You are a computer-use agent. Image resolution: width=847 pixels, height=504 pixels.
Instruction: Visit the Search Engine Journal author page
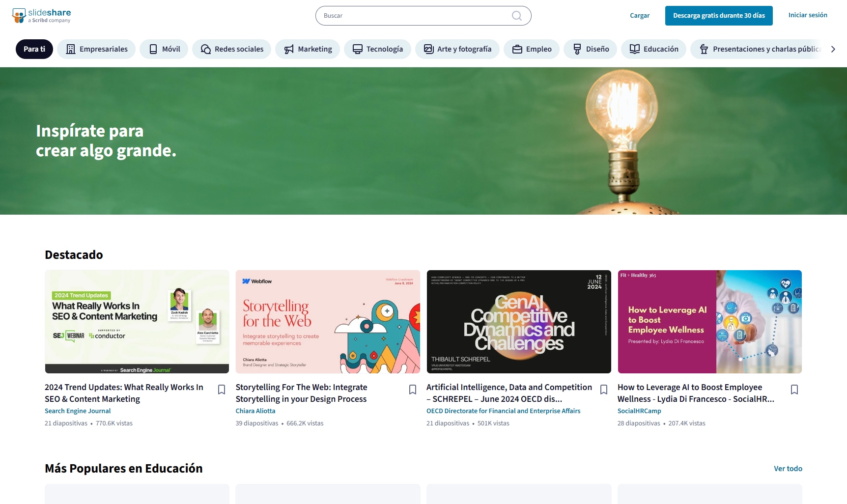[x=78, y=411]
